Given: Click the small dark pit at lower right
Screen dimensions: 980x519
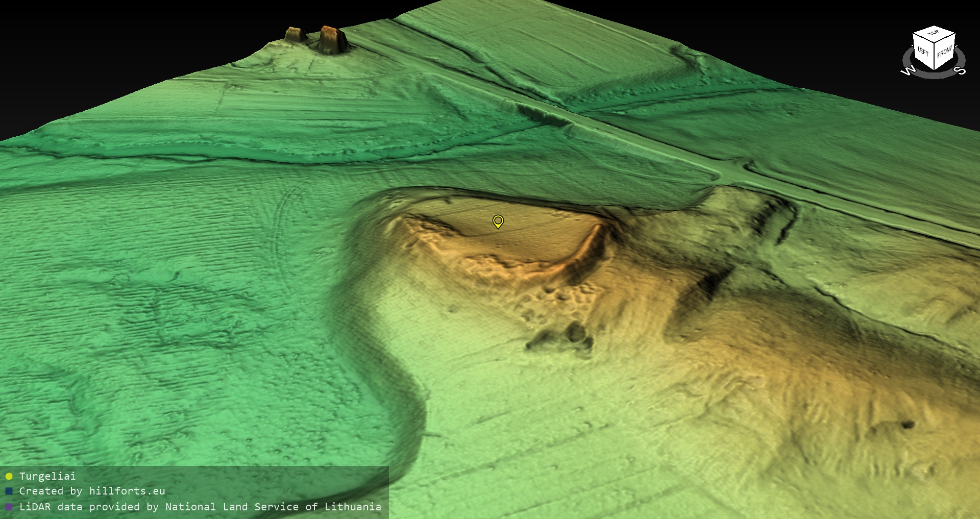Looking at the screenshot, I should tap(908, 424).
